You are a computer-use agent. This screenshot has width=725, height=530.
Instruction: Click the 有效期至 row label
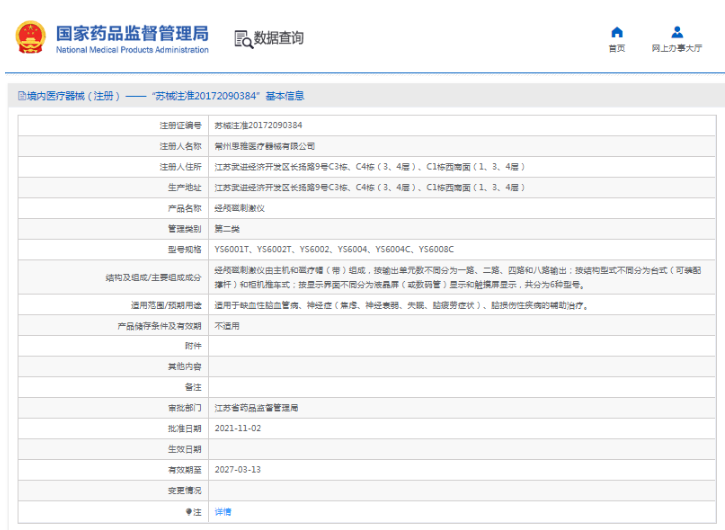[x=184, y=470]
